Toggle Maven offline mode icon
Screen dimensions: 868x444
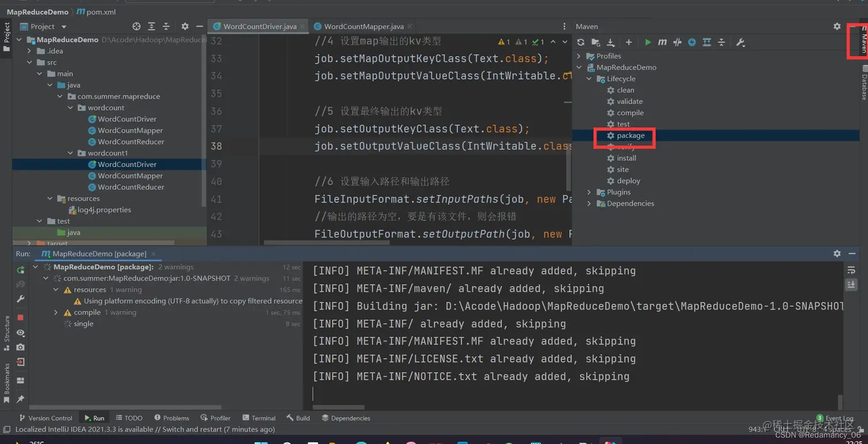pyautogui.click(x=677, y=42)
